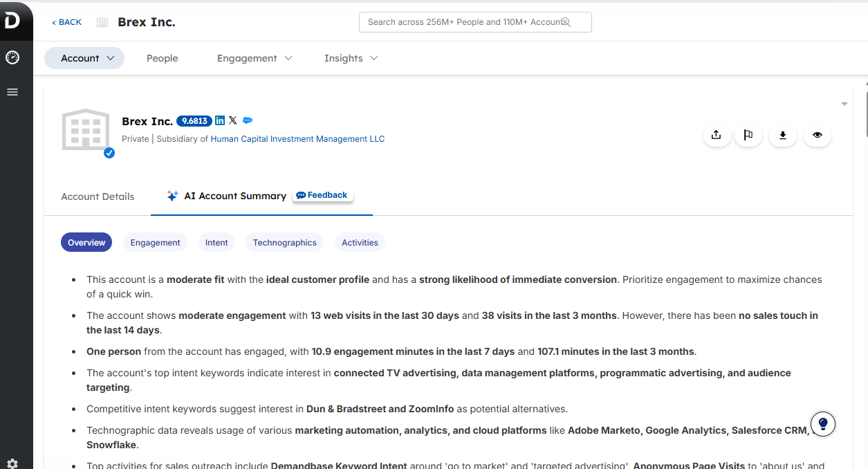Click the settings gear at sidebar bottom
Viewport: 868px width, 469px height.
click(x=12, y=462)
